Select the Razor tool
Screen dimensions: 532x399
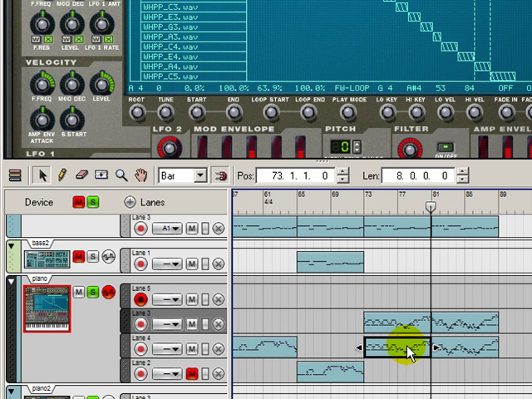tap(101, 175)
